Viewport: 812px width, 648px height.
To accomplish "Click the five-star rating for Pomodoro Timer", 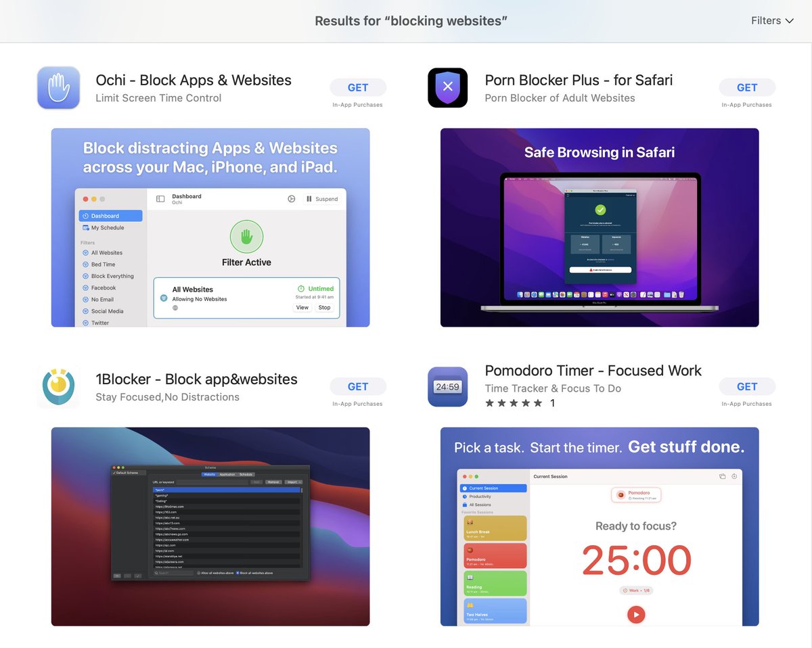I will pos(514,403).
